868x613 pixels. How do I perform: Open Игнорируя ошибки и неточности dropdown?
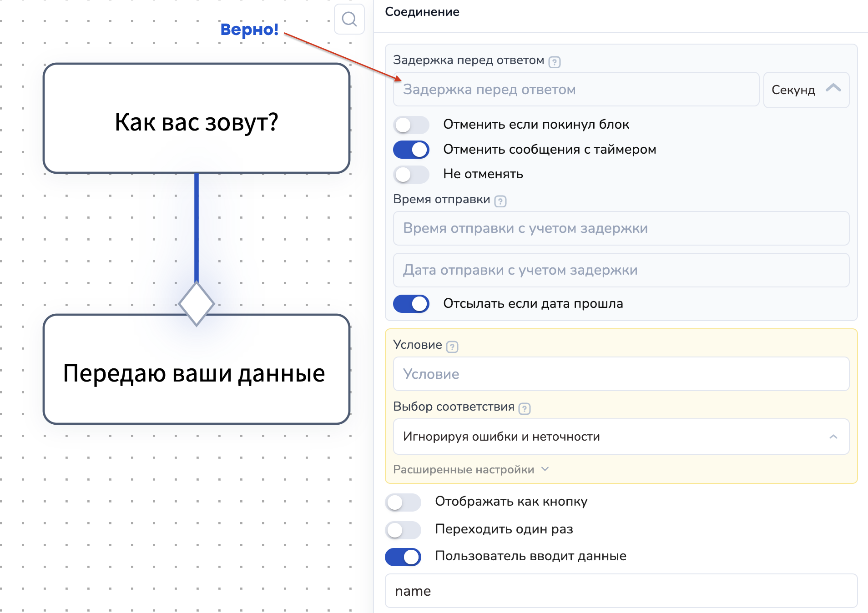[621, 437]
